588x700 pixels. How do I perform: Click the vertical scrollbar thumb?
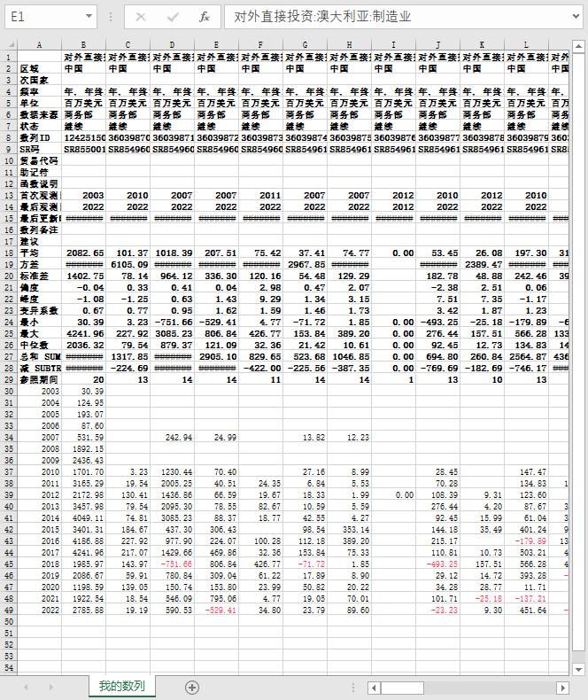[578, 352]
